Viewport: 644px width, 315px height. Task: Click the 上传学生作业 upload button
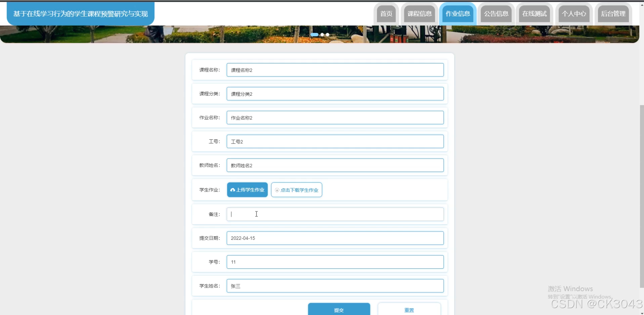247,190
